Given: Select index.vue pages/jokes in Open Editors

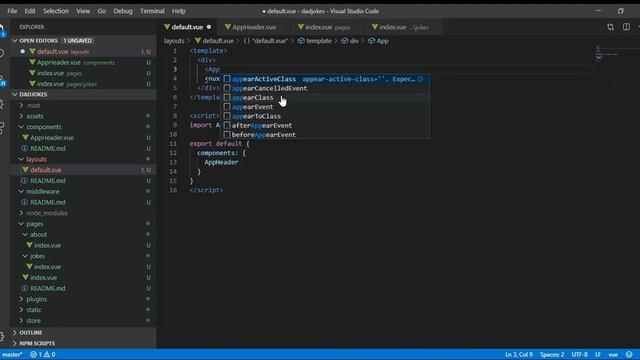Looking at the screenshot, I should coord(83,84).
